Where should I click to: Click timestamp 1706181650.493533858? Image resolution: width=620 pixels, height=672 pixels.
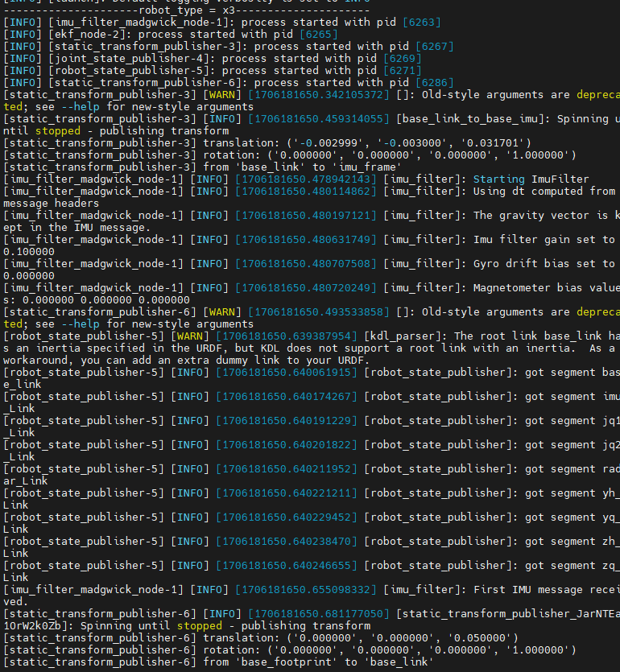click(319, 312)
